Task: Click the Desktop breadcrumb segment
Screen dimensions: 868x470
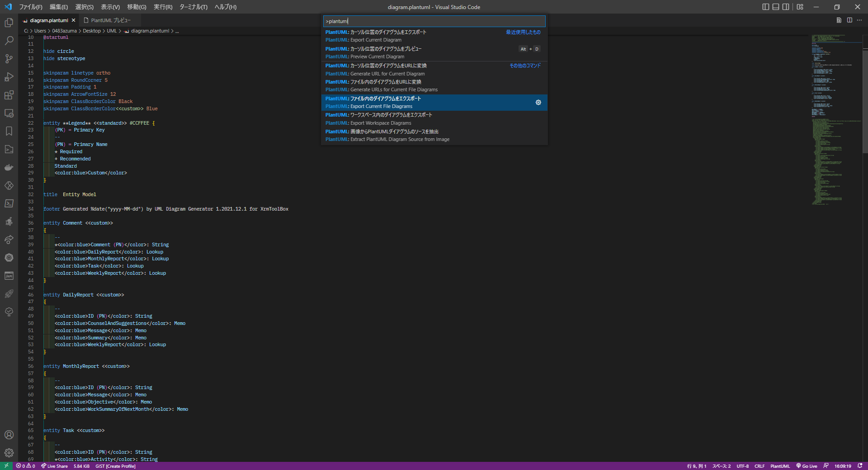Action: click(x=92, y=31)
